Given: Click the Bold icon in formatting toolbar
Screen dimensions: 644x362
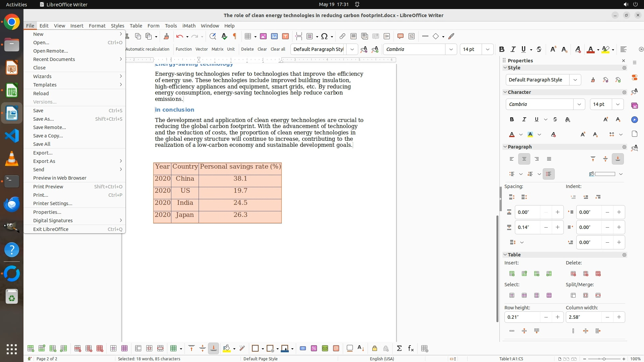Looking at the screenshot, I should (501, 49).
